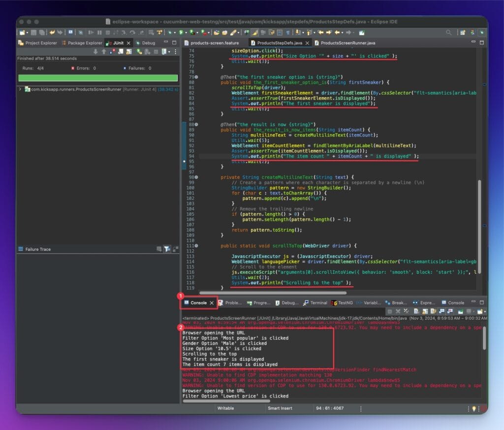Click the Search magnifier icon in toolbar
504x430 pixels.
click(x=449, y=33)
